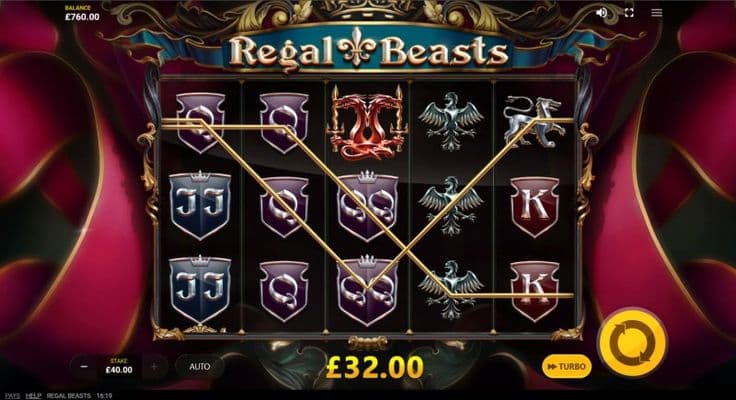
Task: Mute the game sound speaker icon
Action: point(601,13)
